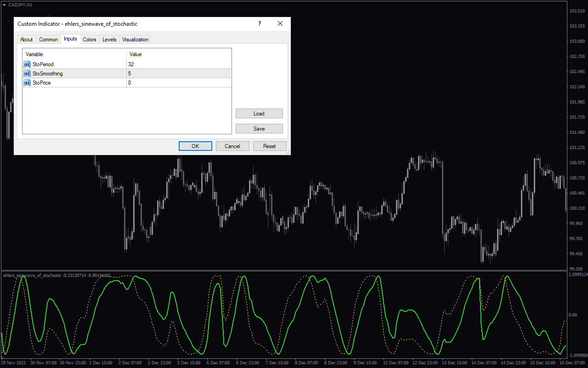The height and width of the screenshot is (368, 588).
Task: Click the StoPeriod variable type icon
Action: pyautogui.click(x=27, y=64)
